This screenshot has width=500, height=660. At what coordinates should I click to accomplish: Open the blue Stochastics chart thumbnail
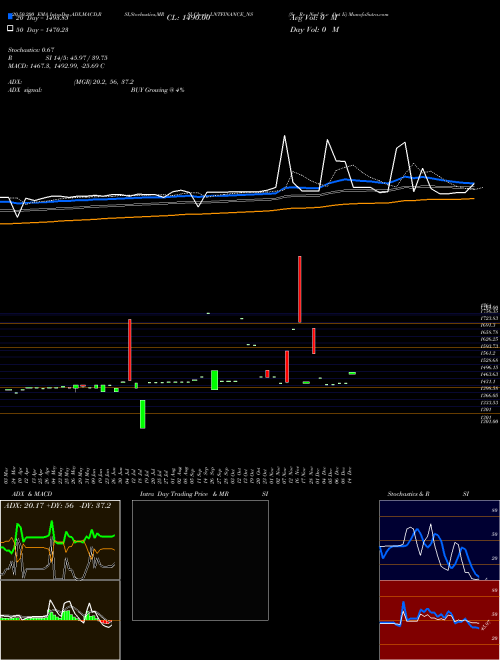click(439, 540)
